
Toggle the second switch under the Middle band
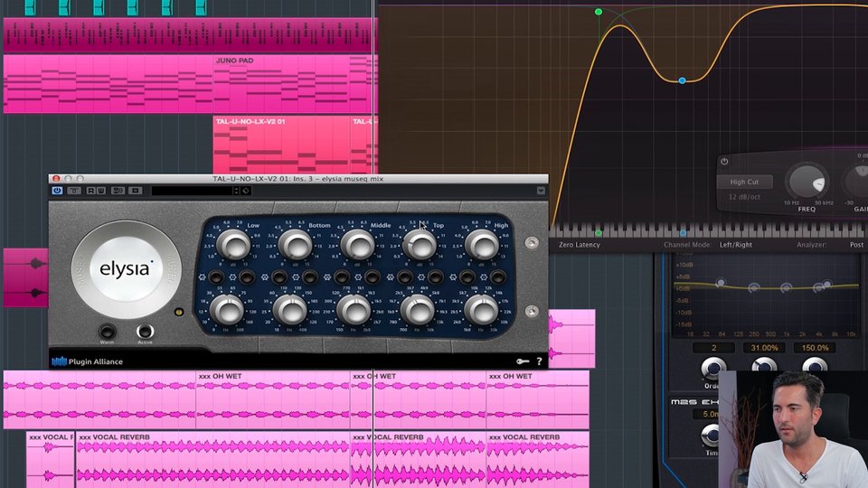pyautogui.click(x=373, y=277)
